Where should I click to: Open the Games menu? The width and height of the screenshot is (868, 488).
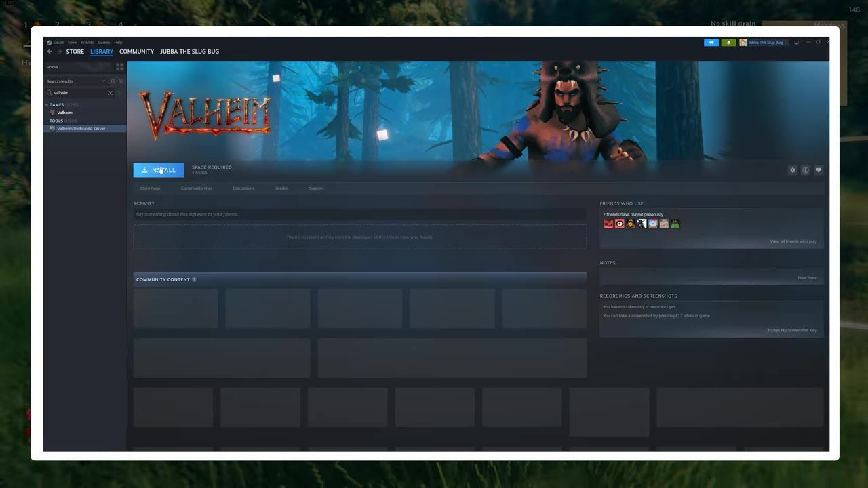coord(104,43)
